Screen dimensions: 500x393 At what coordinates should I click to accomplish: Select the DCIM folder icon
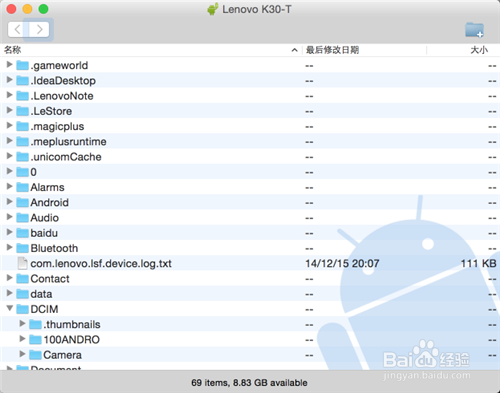pos(23,309)
